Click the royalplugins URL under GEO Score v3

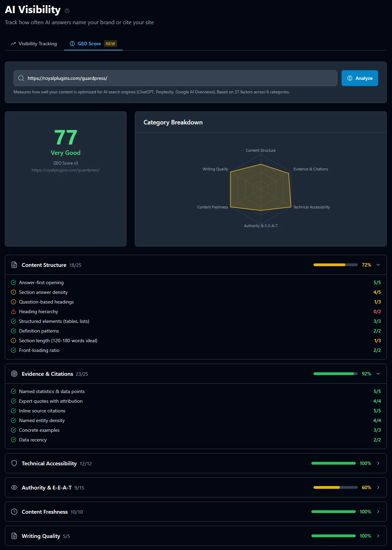(66, 170)
